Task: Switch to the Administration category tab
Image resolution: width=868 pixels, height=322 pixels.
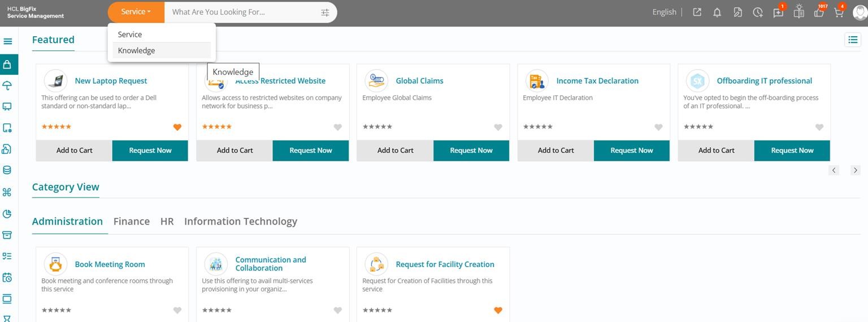Action: (67, 221)
